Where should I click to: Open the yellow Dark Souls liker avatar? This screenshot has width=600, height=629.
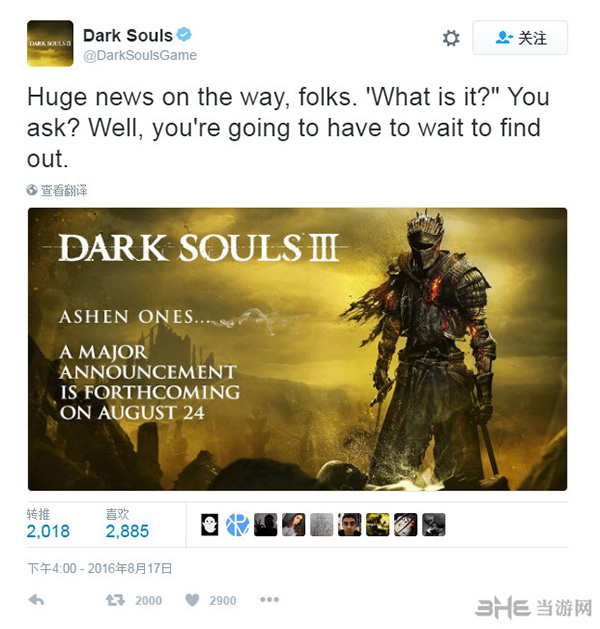(x=377, y=525)
